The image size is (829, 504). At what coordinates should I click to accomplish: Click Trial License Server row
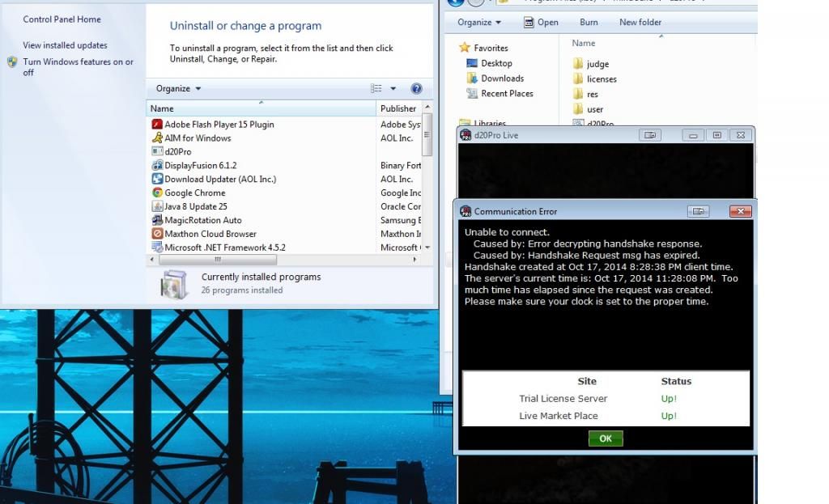pyautogui.click(x=606, y=399)
